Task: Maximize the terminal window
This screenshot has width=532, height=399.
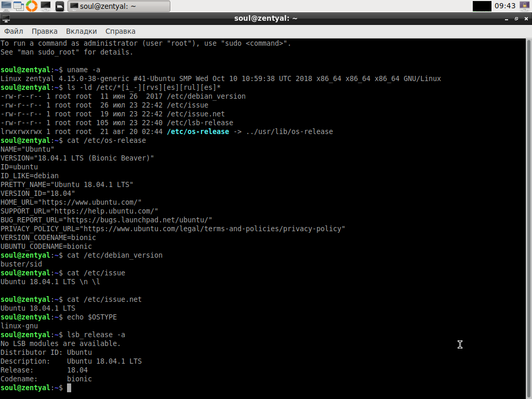Action: point(516,19)
